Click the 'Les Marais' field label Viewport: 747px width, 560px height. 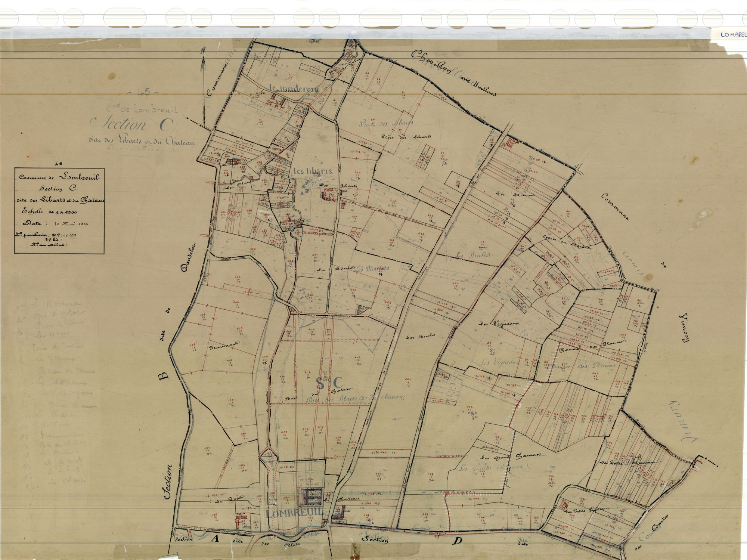coord(515,194)
